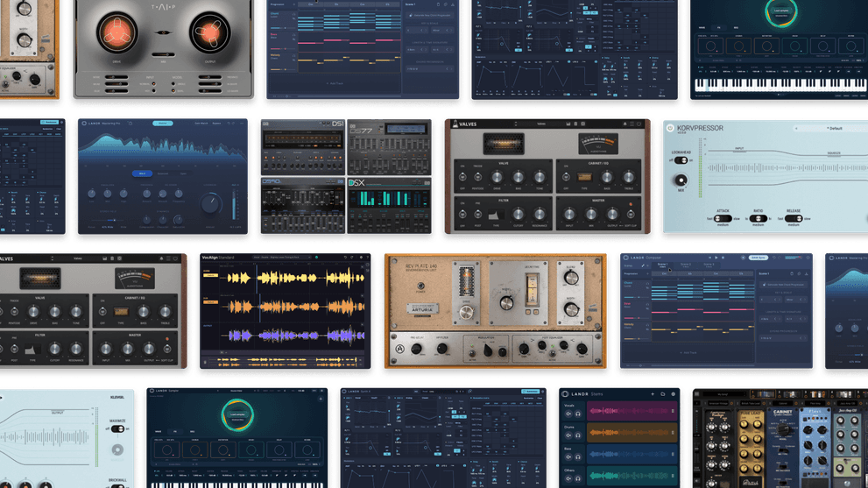Open chord progression dropdown in Composer with Scene tabs

[x=783, y=338]
